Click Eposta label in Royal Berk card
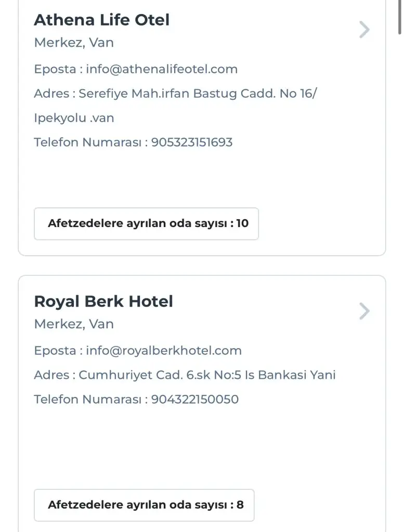The image size is (404, 532). coord(55,351)
